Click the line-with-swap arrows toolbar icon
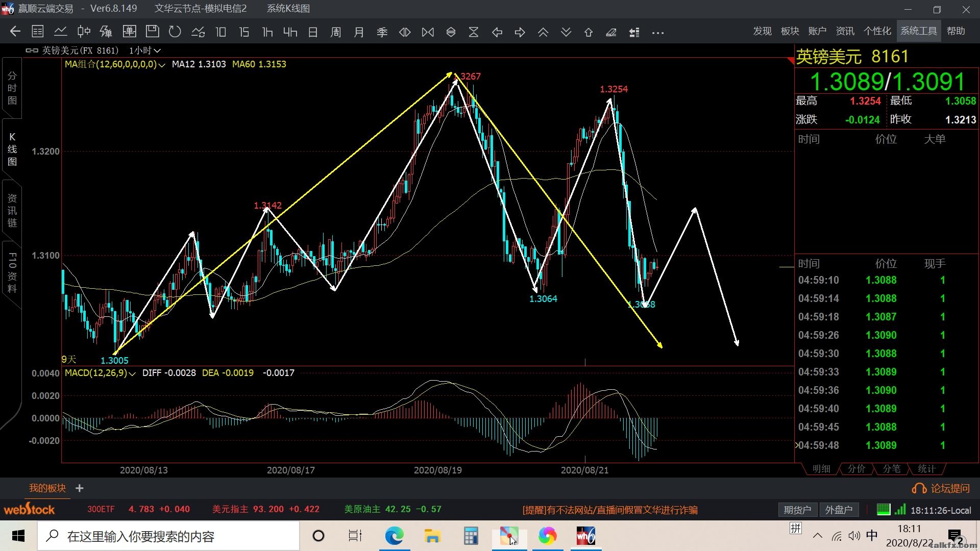 point(198,32)
